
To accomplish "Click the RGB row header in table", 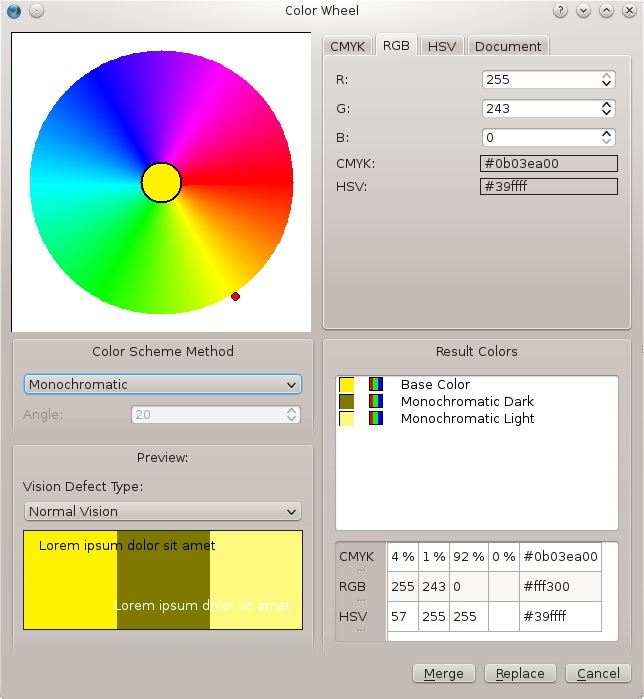I will tap(361, 587).
